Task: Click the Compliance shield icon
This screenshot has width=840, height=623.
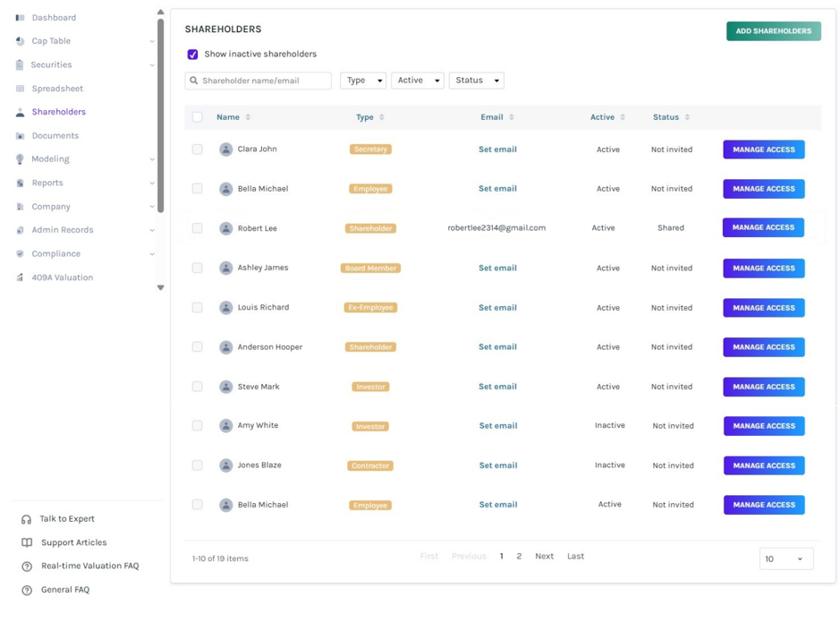Action: (x=20, y=253)
